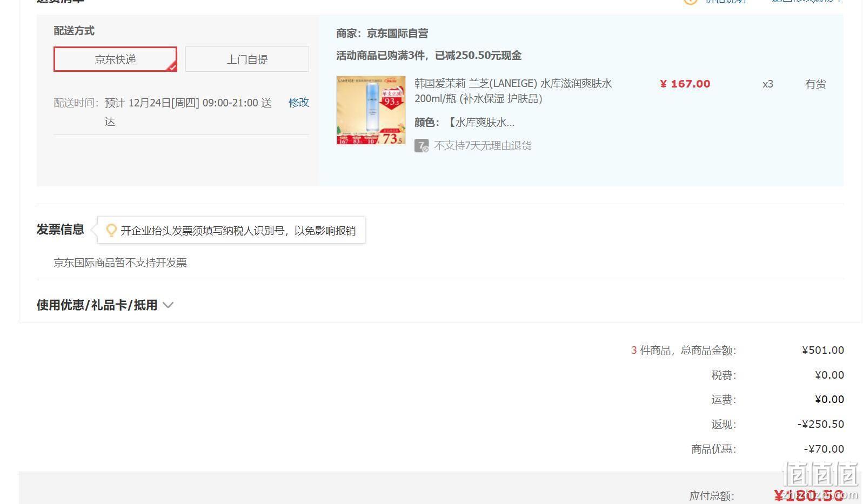This screenshot has height=504, width=863.
Task: Click the 应付总额 label
Action: click(x=712, y=496)
